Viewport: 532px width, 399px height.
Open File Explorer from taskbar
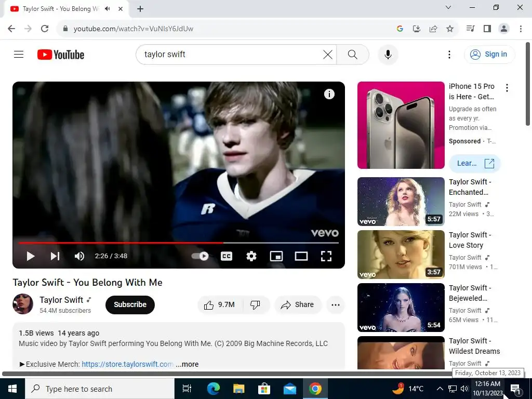238,389
